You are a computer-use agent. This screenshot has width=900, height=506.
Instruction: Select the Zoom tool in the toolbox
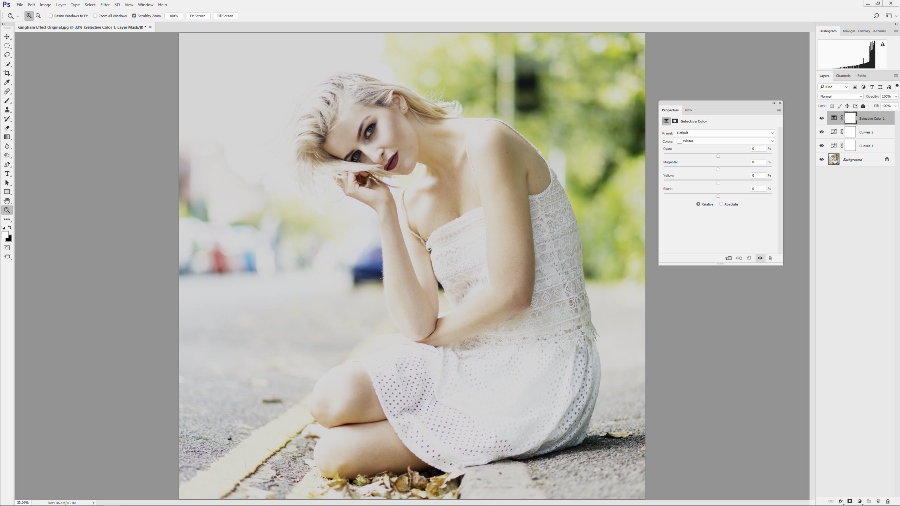pyautogui.click(x=7, y=211)
